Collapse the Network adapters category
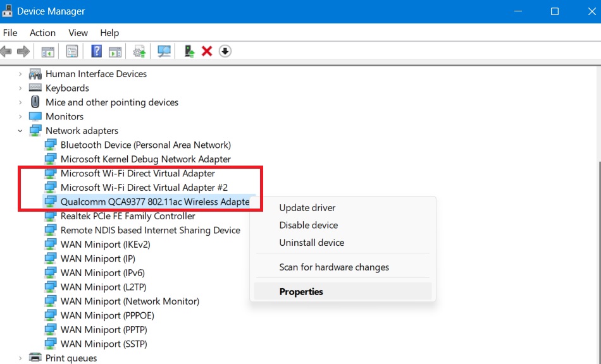The image size is (601, 364). click(21, 130)
